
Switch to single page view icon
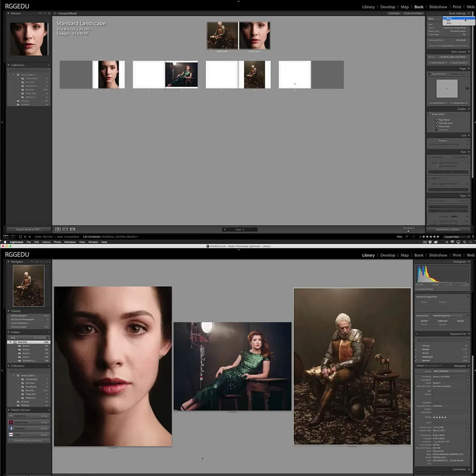pyautogui.click(x=73, y=229)
